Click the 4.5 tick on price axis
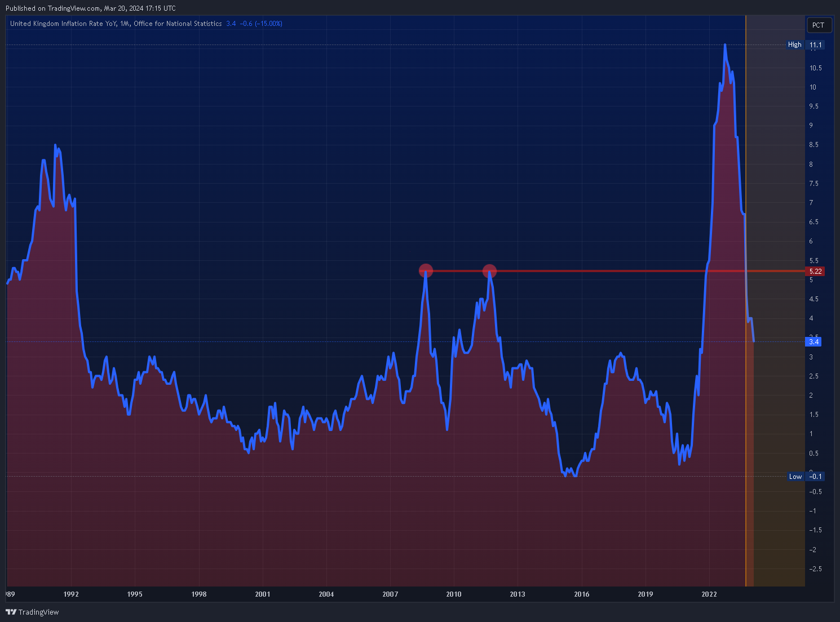Image resolution: width=840 pixels, height=622 pixels. 815,299
